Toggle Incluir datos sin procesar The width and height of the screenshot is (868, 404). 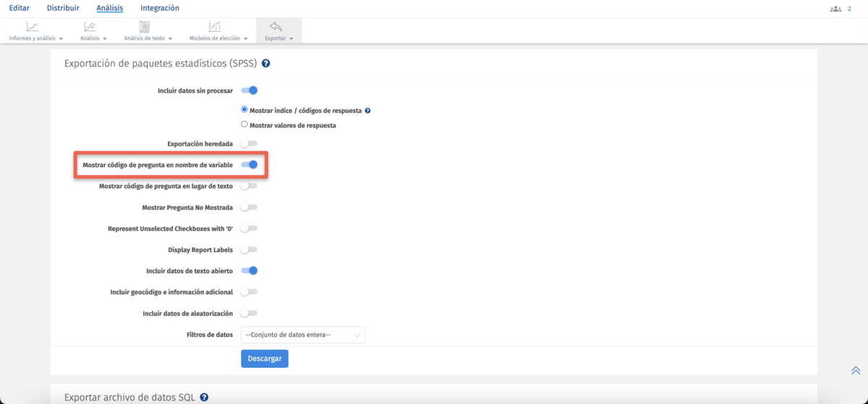pyautogui.click(x=249, y=91)
